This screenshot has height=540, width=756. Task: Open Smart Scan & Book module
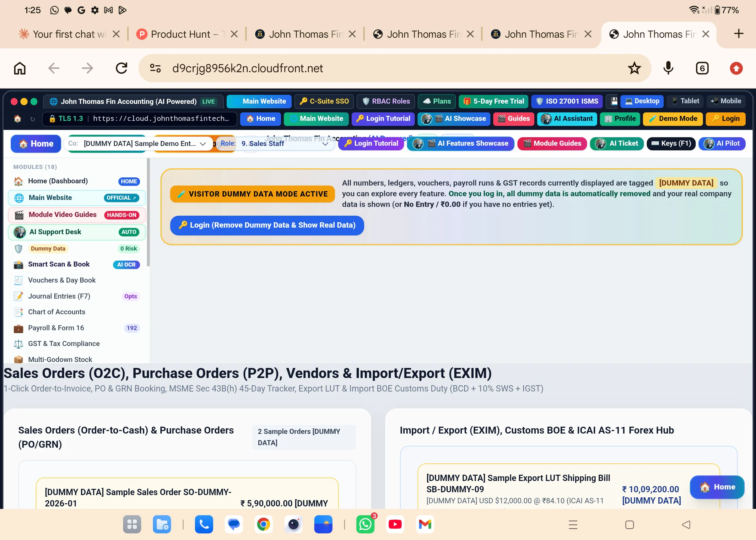(x=77, y=264)
